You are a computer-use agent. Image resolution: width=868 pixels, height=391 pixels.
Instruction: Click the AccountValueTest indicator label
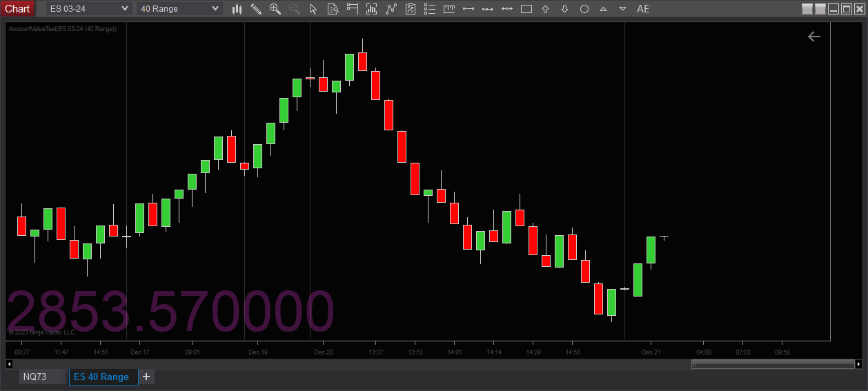(63, 29)
